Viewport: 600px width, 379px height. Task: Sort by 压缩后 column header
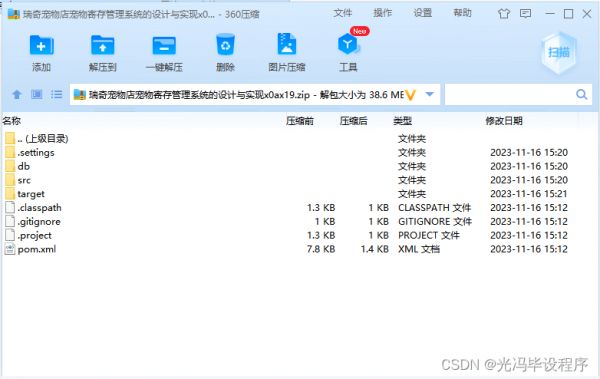pyautogui.click(x=353, y=121)
